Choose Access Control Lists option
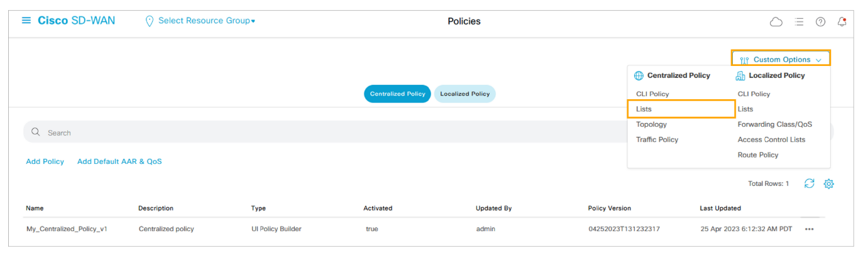The image size is (868, 255). pos(771,139)
